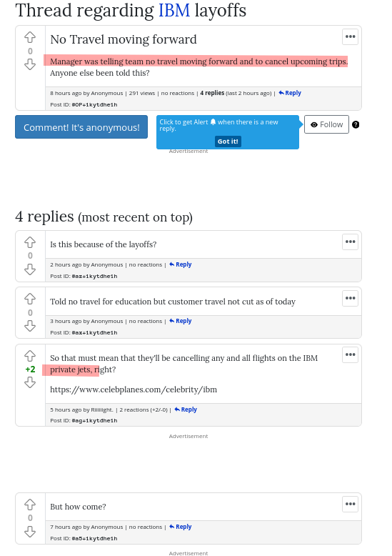Upvote the 'But how come?' reply

[x=30, y=505]
